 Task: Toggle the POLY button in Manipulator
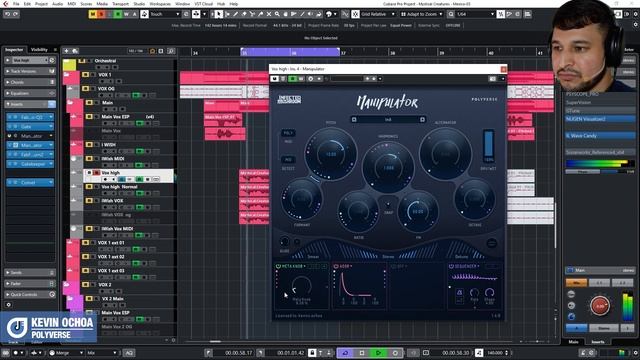[x=288, y=133]
